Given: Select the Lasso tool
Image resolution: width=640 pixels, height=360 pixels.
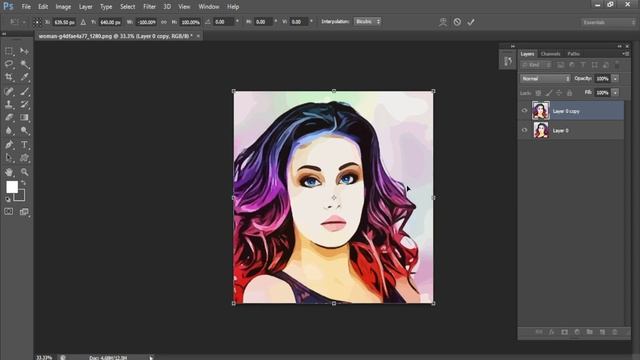Looking at the screenshot, I should 9,64.
